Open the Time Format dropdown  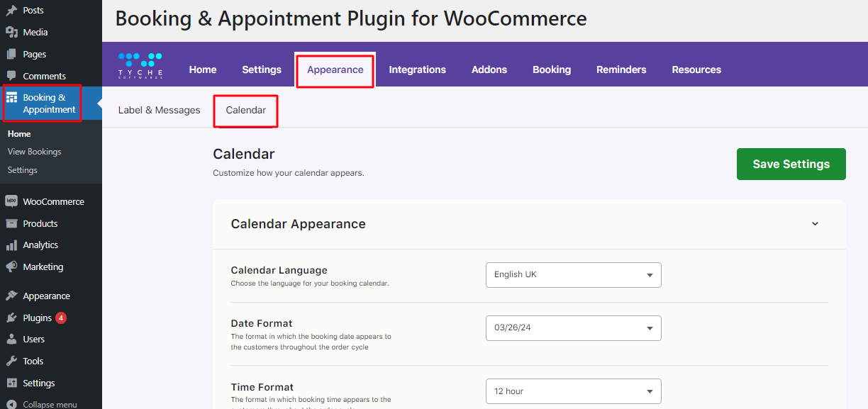(x=573, y=391)
